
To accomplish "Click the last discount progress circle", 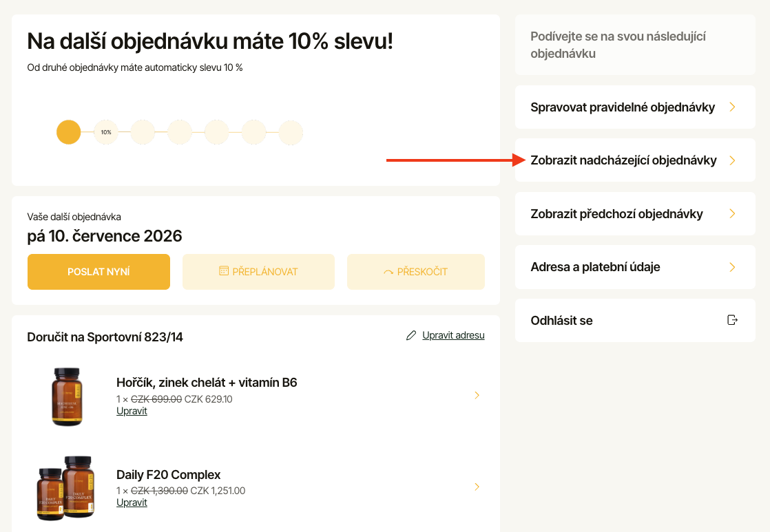I will [291, 132].
